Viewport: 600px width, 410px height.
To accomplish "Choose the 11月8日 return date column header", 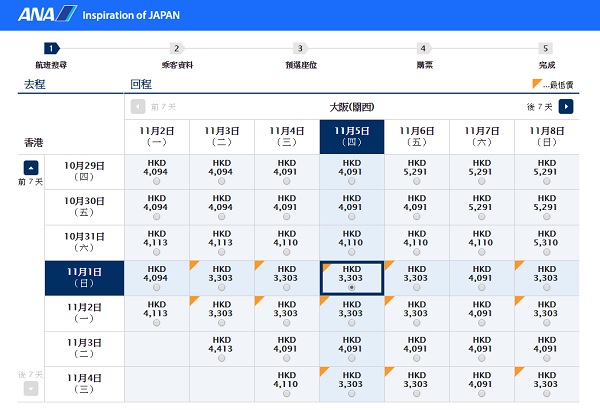I will (x=547, y=137).
